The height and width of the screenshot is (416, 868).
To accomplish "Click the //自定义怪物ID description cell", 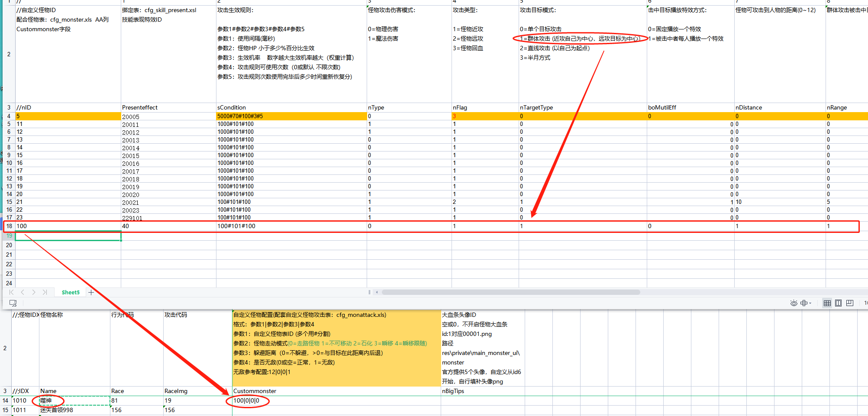I will [x=68, y=54].
